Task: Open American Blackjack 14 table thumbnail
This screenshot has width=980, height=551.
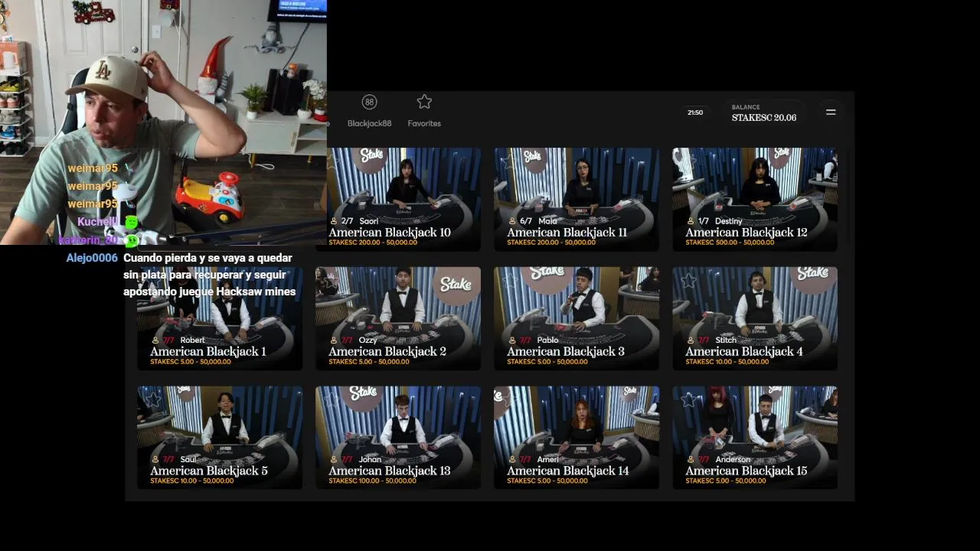Action: (577, 438)
